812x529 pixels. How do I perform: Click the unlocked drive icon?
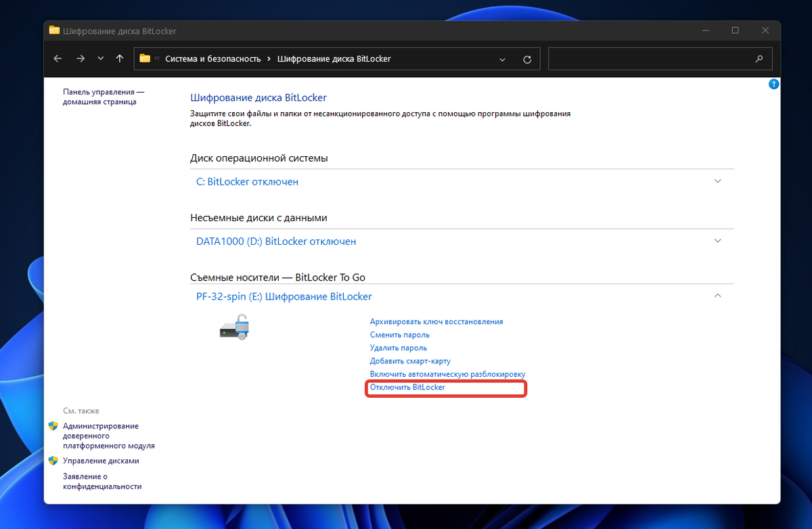(235, 329)
